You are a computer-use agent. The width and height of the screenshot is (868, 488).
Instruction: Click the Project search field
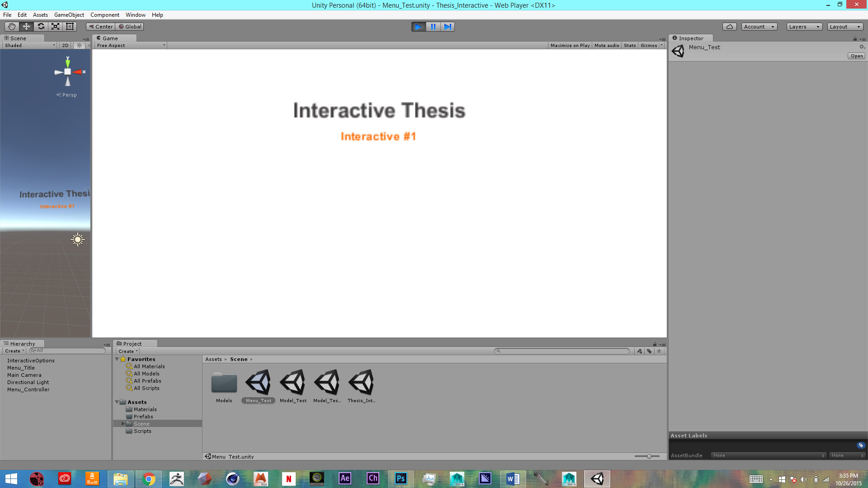point(562,351)
